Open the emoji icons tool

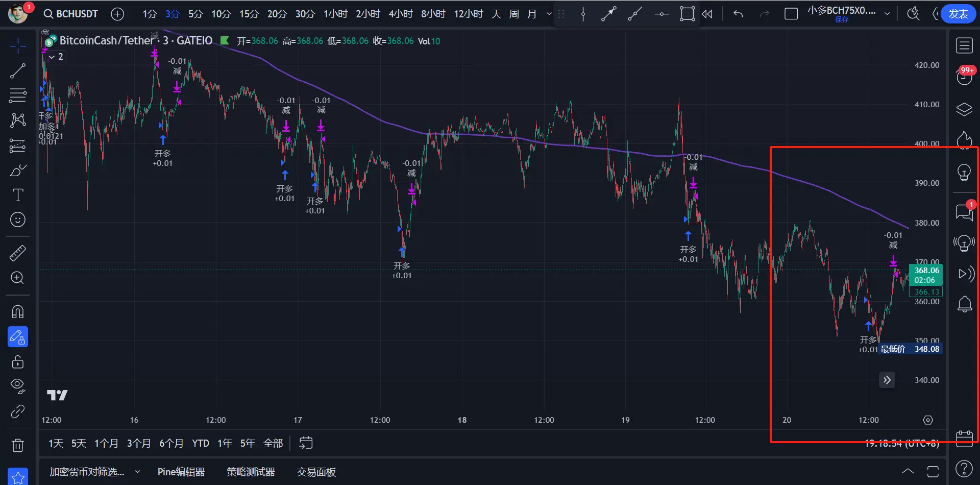click(x=18, y=220)
